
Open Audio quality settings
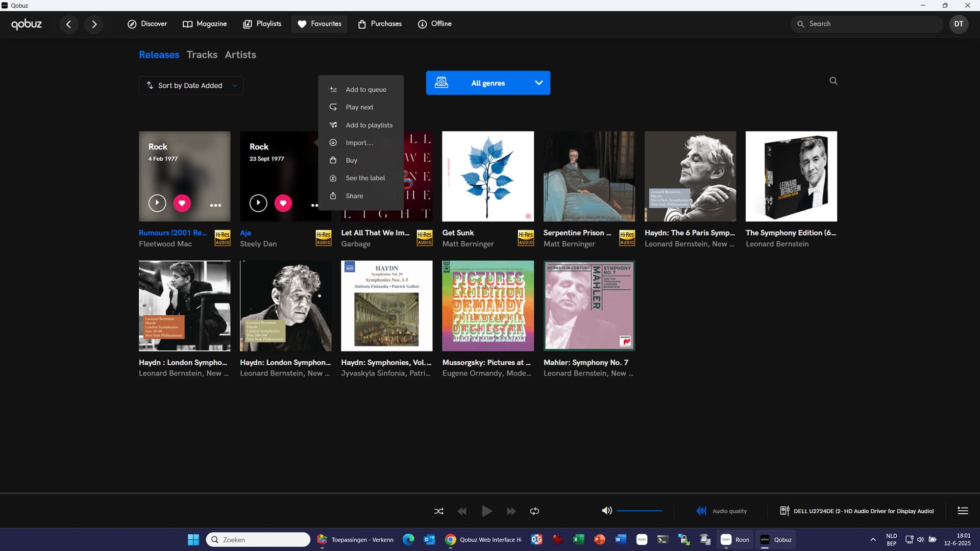coord(722,511)
